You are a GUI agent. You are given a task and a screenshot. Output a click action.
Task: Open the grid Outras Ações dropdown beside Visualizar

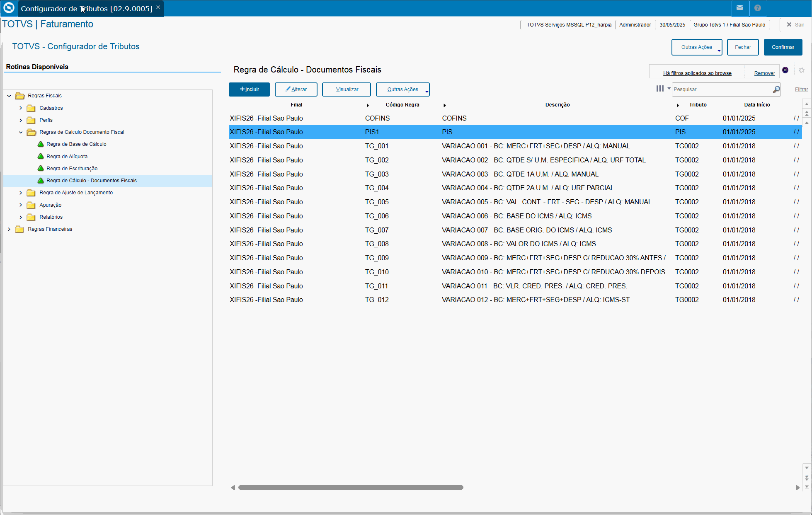tap(402, 89)
